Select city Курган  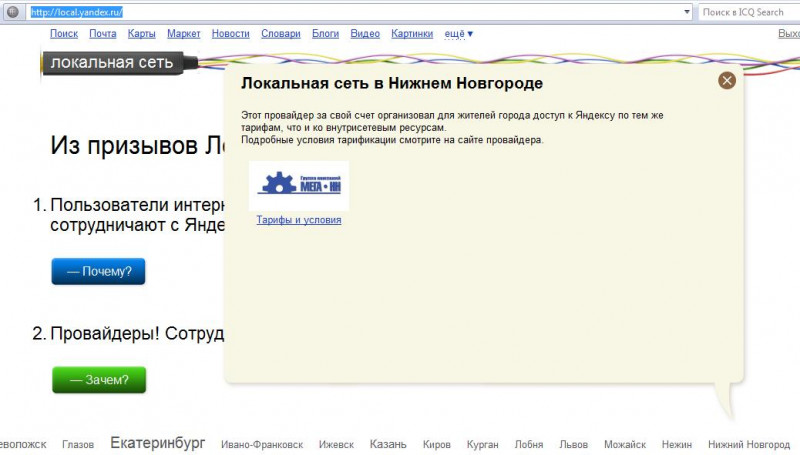[x=482, y=445]
